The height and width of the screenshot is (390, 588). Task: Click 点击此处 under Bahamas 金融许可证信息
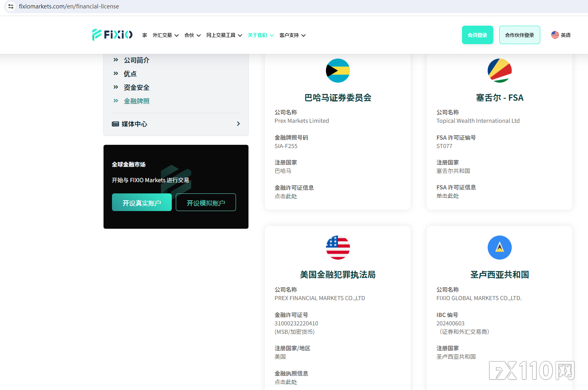286,196
